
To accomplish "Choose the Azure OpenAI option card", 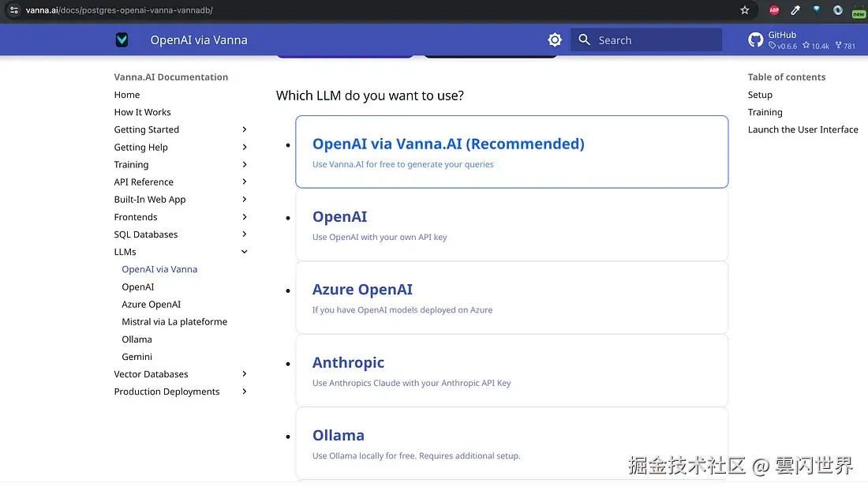I will (x=511, y=298).
